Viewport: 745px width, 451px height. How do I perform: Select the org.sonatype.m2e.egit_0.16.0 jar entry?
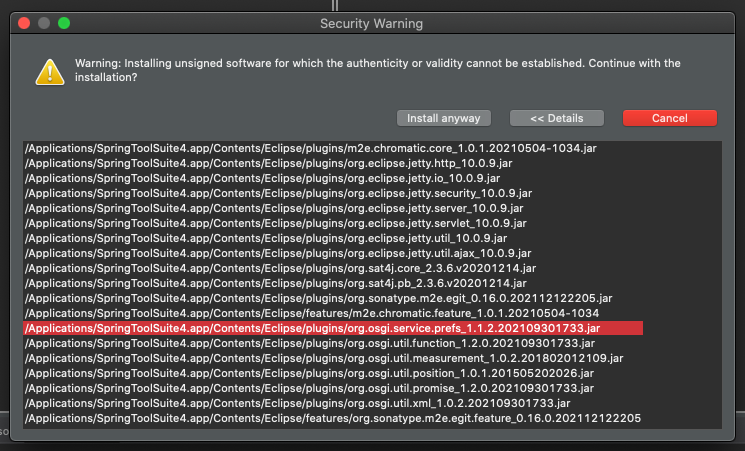click(318, 298)
